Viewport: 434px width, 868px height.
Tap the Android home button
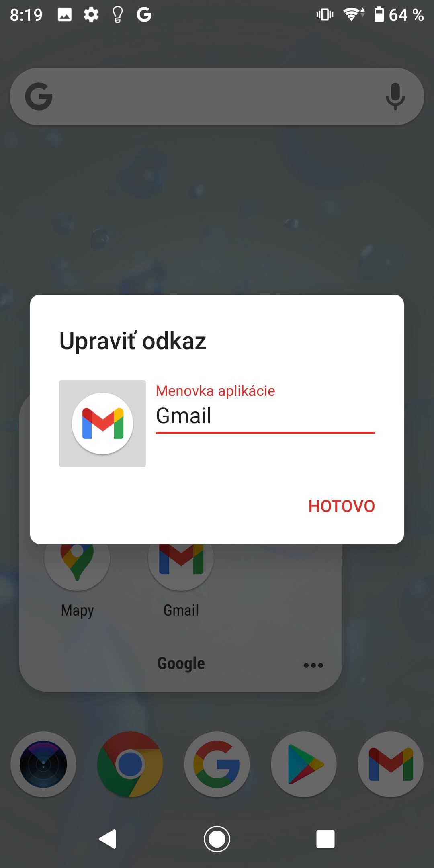click(x=217, y=839)
